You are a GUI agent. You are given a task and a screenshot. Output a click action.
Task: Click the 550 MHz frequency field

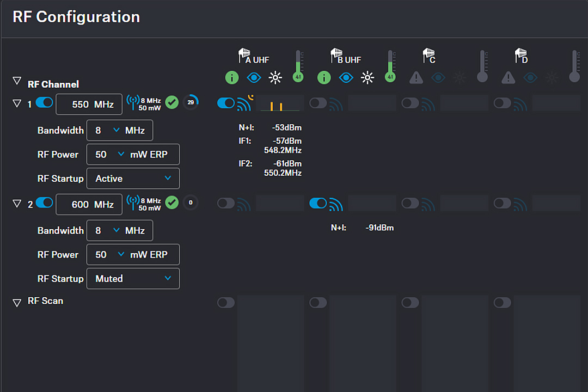tap(89, 105)
